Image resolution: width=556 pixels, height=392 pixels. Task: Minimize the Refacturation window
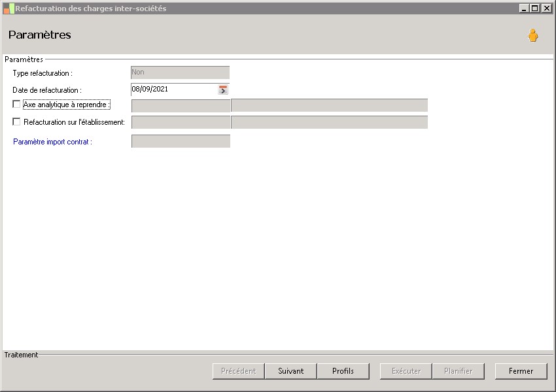coord(524,8)
